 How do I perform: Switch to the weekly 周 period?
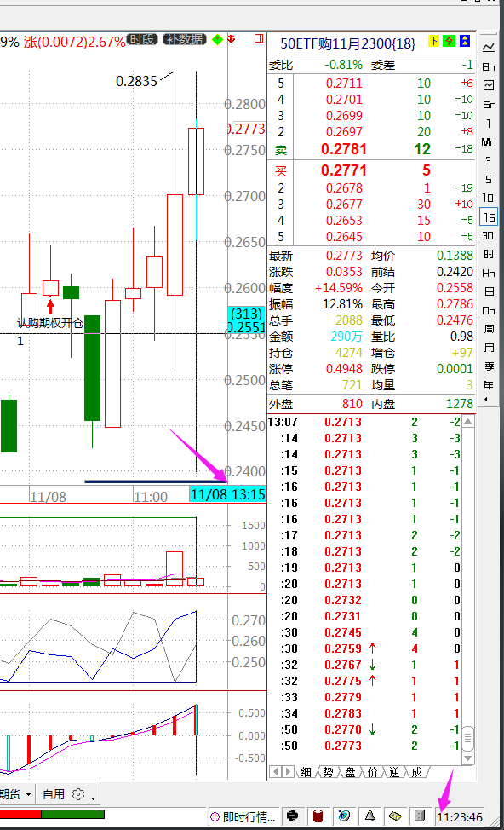489,329
